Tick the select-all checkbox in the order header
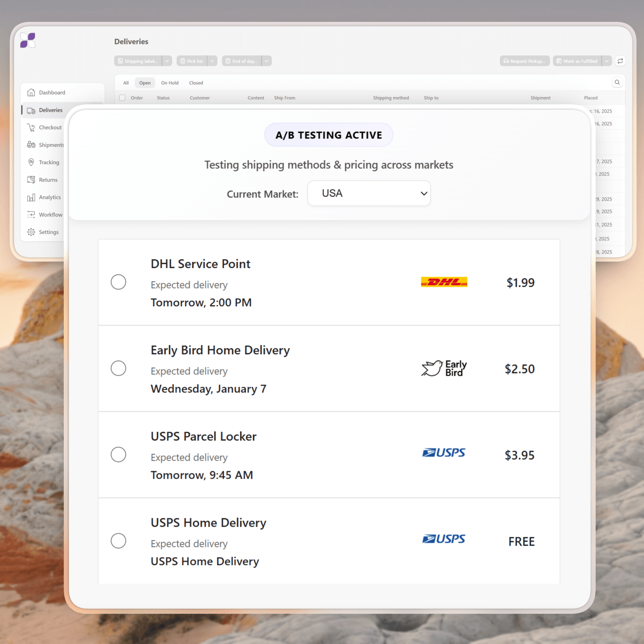The width and height of the screenshot is (644, 644). point(122,98)
